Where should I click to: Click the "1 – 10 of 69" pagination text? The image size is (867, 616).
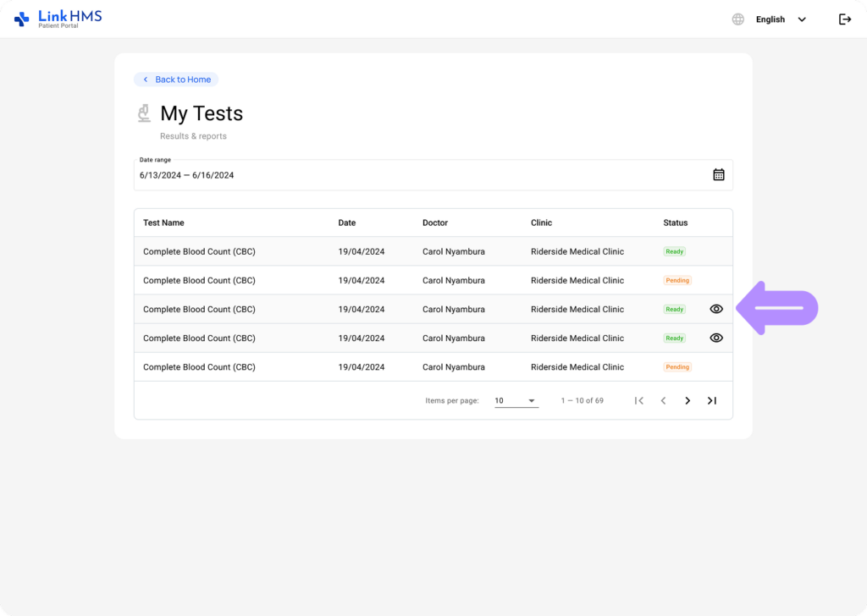[582, 400]
